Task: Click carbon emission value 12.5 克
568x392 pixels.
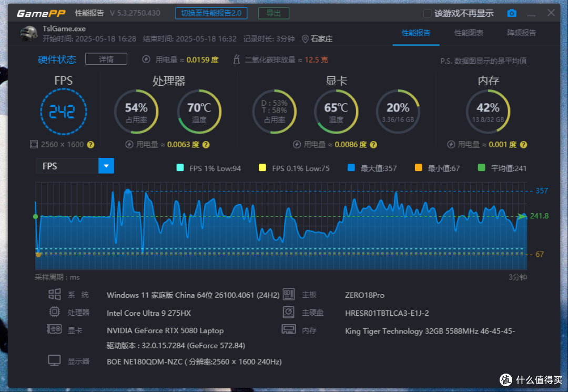Action: (x=316, y=60)
